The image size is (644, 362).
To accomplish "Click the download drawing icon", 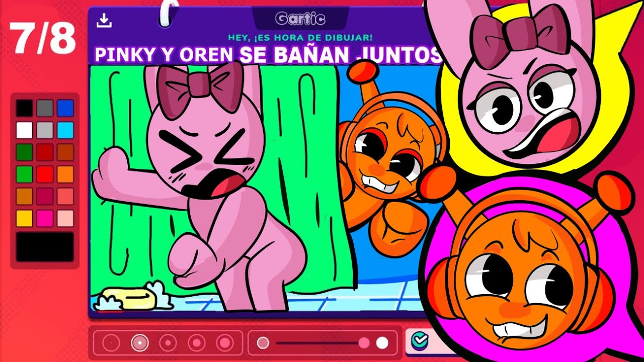I will tap(104, 21).
